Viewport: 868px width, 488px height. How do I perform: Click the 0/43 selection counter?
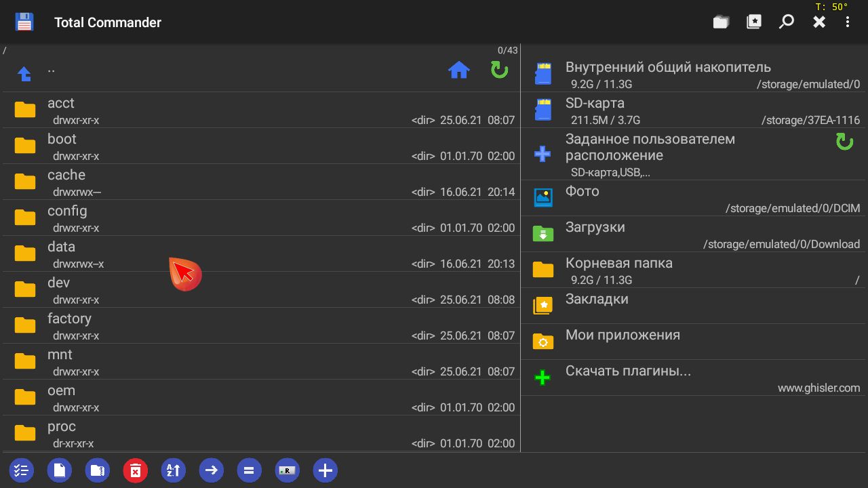click(x=507, y=50)
